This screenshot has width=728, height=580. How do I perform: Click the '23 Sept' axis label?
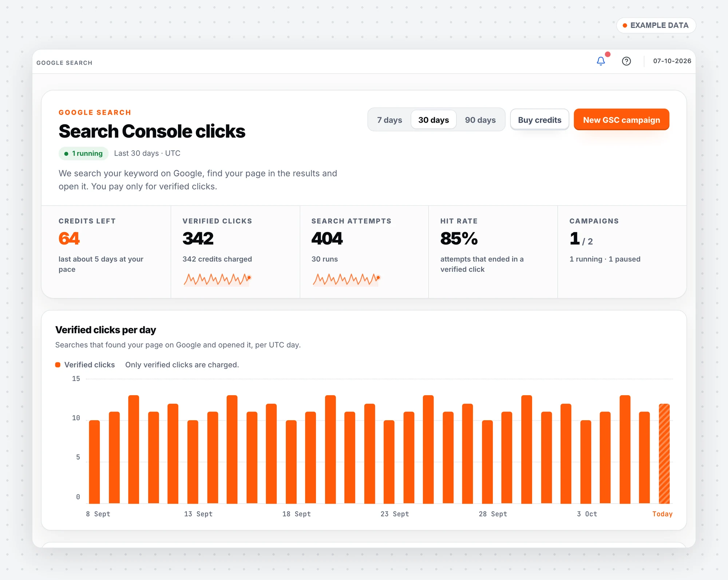395,514
